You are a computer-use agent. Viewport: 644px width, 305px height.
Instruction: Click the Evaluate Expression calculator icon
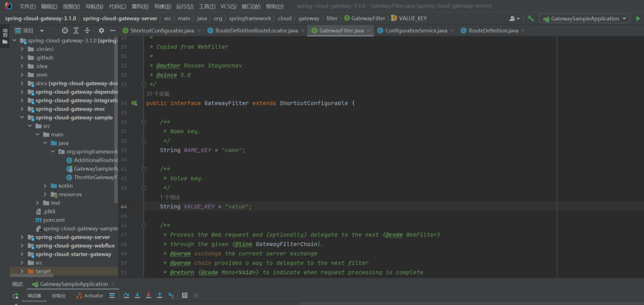coord(185,296)
